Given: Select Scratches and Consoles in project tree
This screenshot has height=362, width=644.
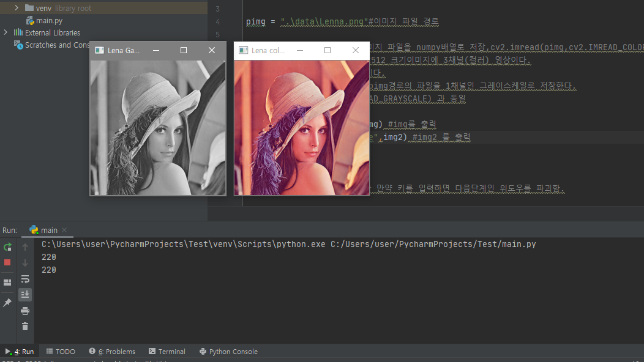Looking at the screenshot, I should coord(57,45).
